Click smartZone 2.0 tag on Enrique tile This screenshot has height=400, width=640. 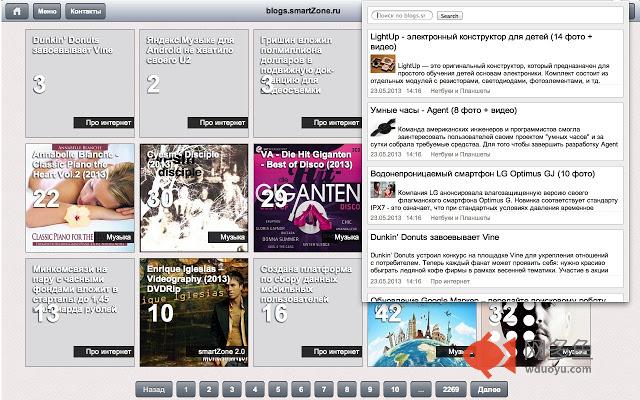pos(218,351)
